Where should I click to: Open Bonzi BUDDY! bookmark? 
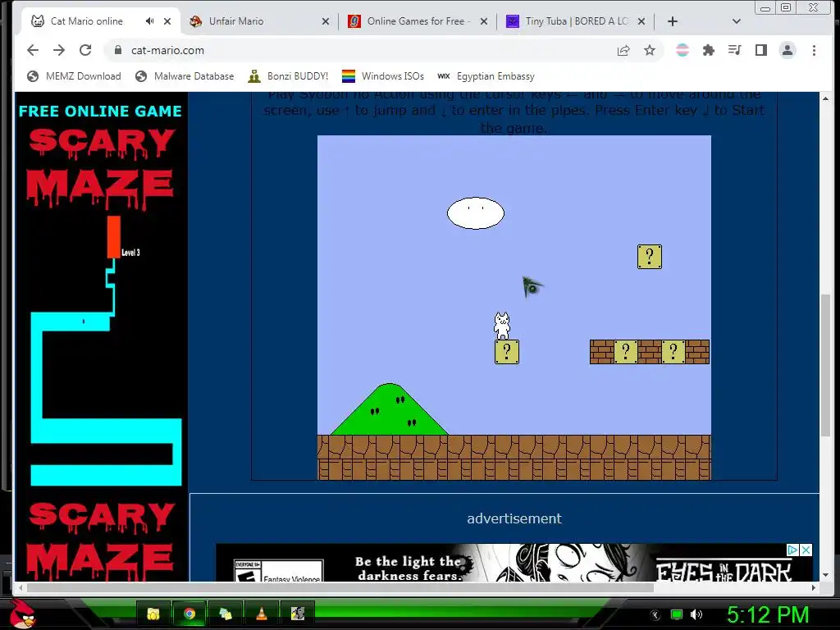288,76
